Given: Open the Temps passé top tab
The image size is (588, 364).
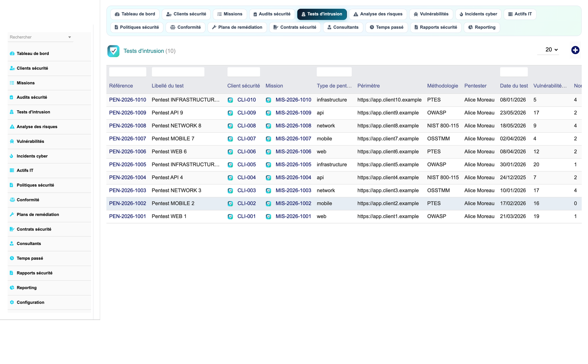Looking at the screenshot, I should [x=386, y=27].
